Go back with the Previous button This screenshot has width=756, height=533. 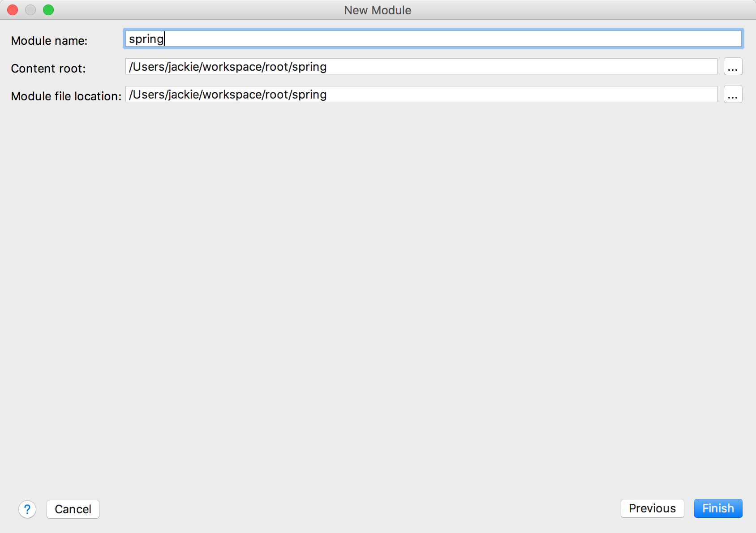point(652,508)
